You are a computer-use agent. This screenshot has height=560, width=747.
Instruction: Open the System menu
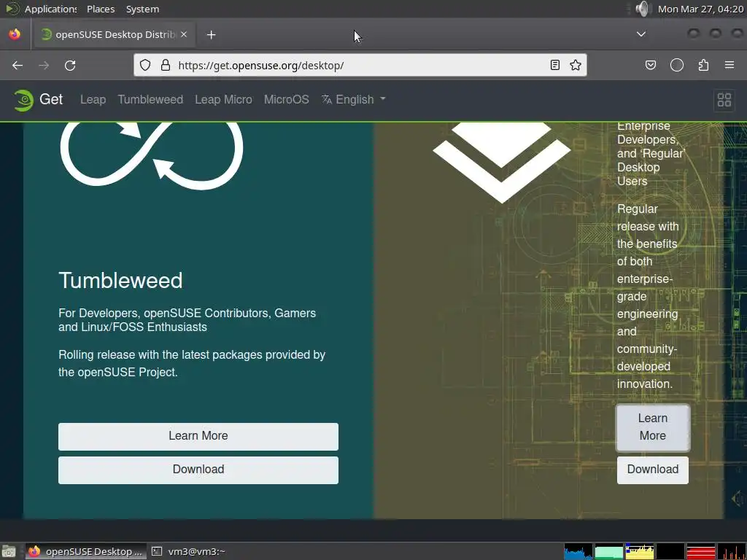pos(142,9)
